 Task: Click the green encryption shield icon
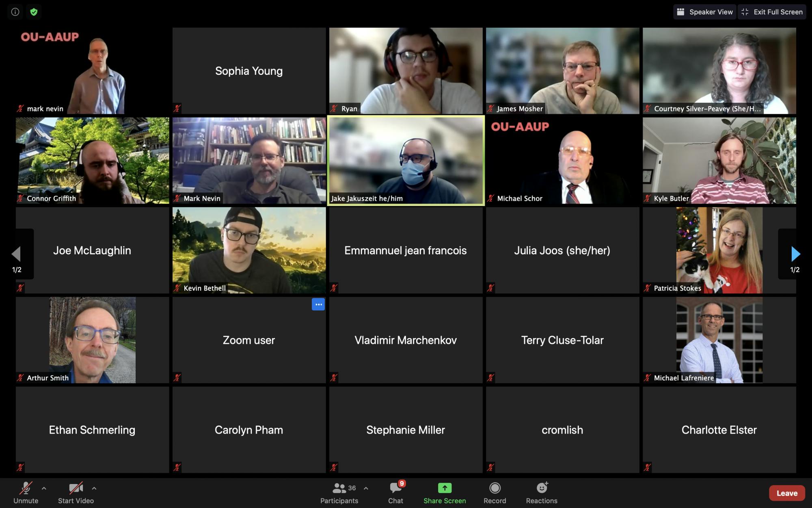pos(34,12)
